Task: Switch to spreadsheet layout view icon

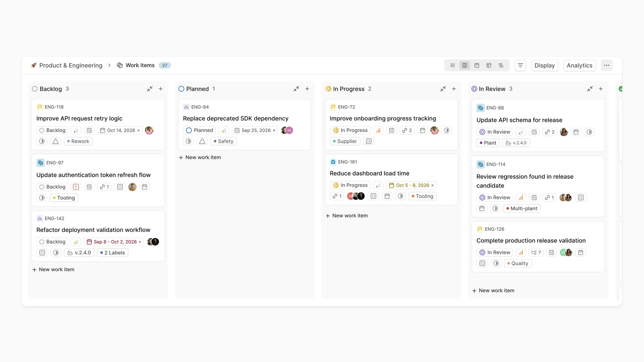Action: (x=489, y=65)
